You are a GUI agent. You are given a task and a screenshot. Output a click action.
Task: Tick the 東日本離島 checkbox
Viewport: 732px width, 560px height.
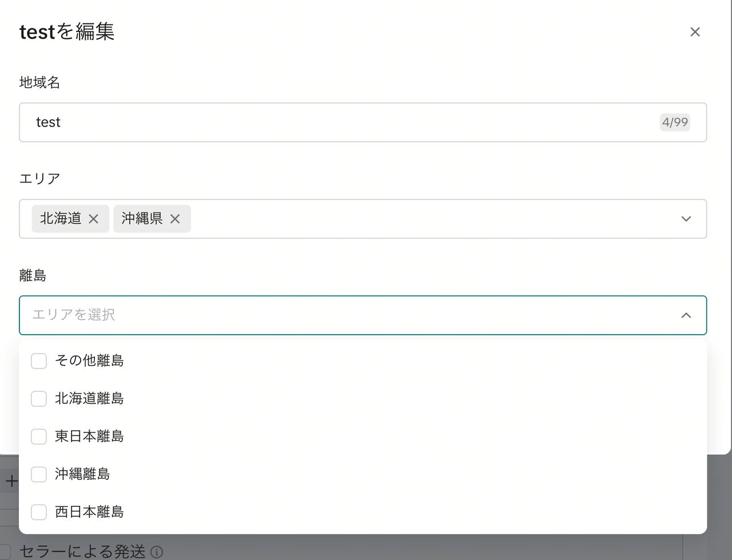[x=39, y=436]
